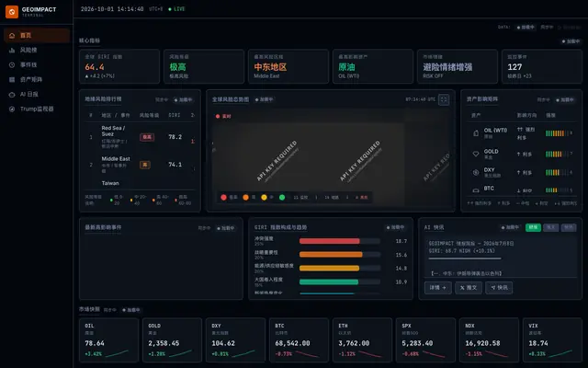
Task: Click the robot icon beside AI 日报
Action: [x=12, y=95]
